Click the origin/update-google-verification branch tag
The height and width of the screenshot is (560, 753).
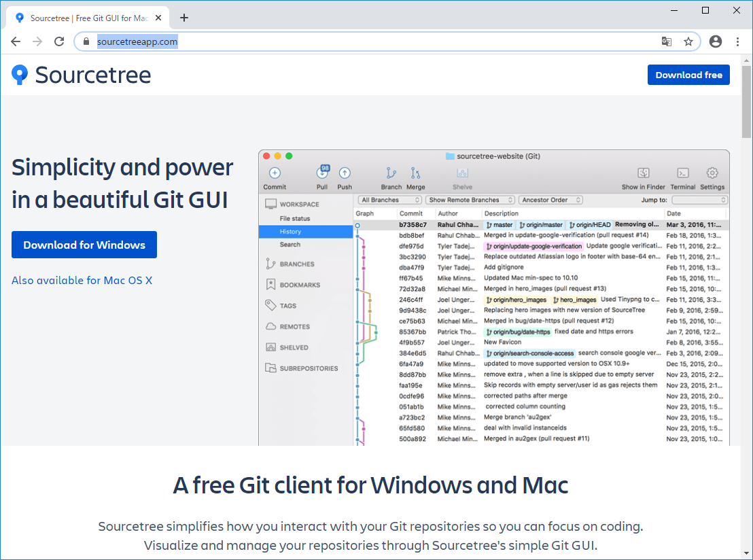tap(533, 247)
